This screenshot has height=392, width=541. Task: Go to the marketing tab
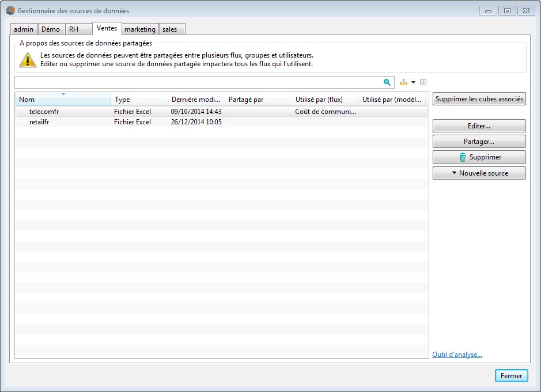pos(140,29)
